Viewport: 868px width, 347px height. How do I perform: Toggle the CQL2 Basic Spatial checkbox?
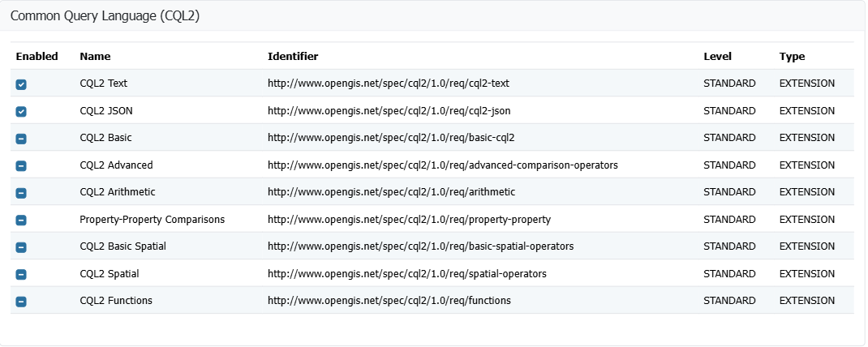tap(21, 247)
